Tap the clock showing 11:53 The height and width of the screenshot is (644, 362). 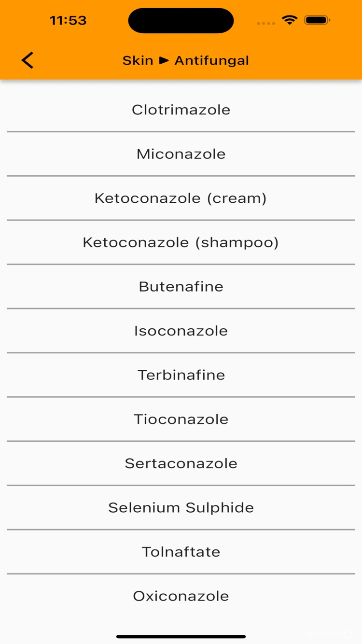click(x=68, y=20)
